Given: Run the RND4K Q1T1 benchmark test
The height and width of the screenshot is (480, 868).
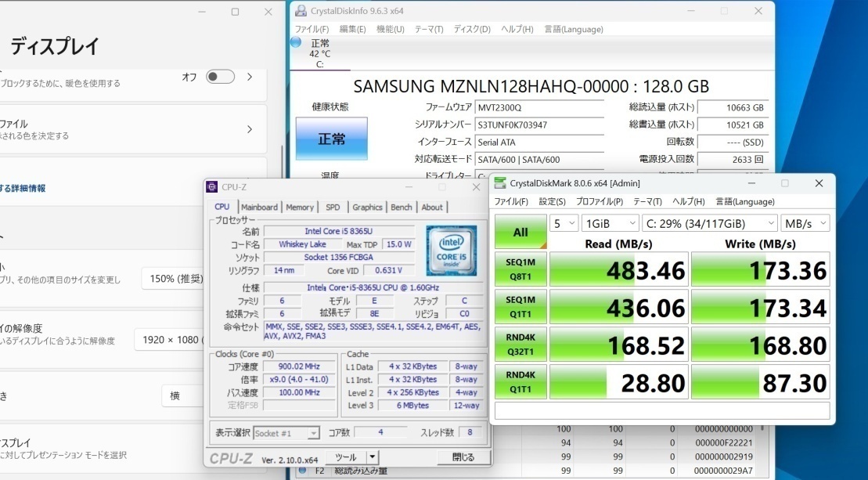Looking at the screenshot, I should pos(520,381).
